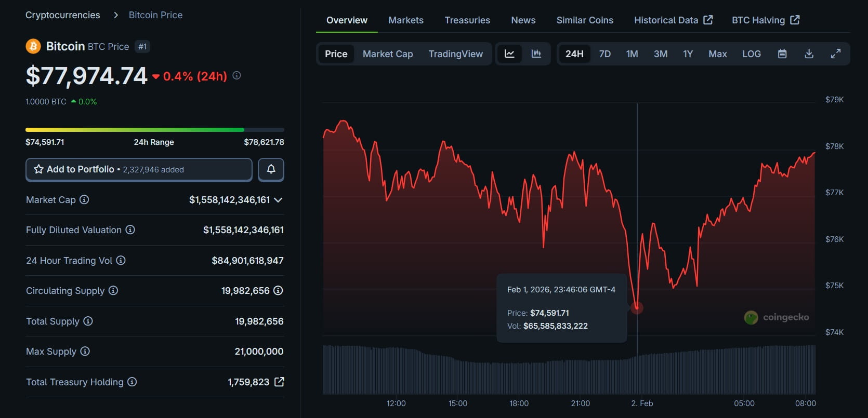Viewport: 868px width, 418px height.
Task: Expand the Market Cap value chevron
Action: tap(278, 200)
